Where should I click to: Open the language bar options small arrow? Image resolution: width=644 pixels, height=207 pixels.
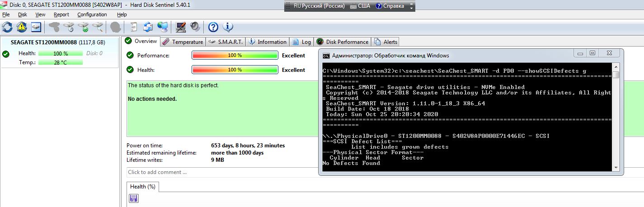411,9
